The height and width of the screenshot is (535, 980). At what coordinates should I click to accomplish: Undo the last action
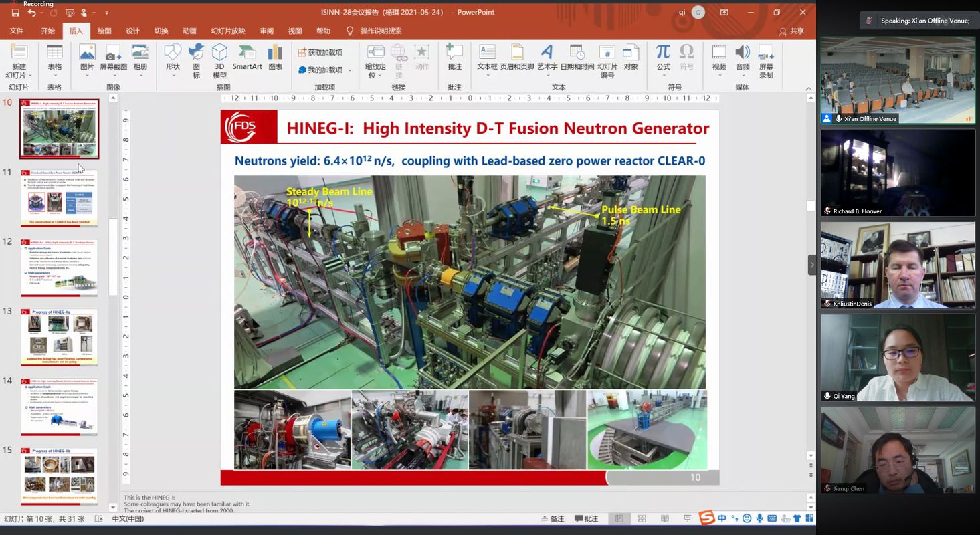pos(31,13)
